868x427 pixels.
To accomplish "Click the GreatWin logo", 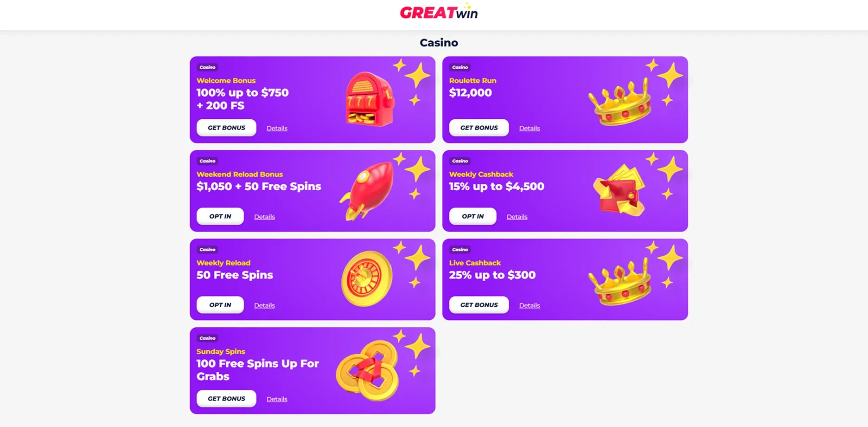I will [438, 13].
